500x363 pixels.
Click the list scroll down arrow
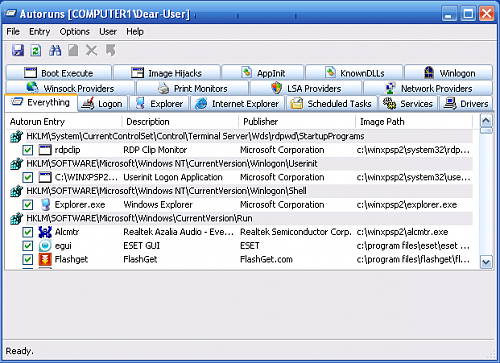point(486,262)
